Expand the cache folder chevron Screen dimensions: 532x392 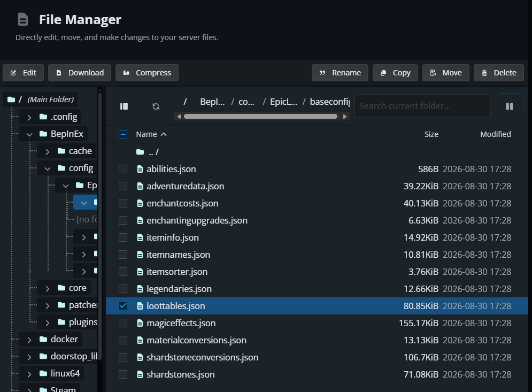(x=48, y=152)
